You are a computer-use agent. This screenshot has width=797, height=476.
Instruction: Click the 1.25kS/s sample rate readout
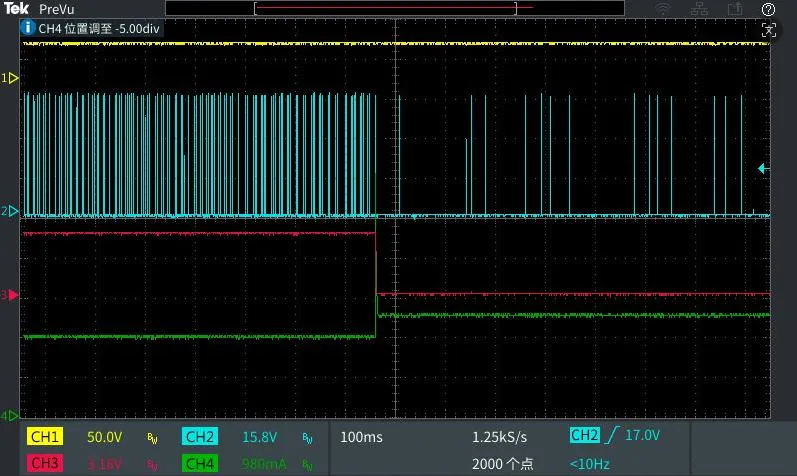click(499, 437)
